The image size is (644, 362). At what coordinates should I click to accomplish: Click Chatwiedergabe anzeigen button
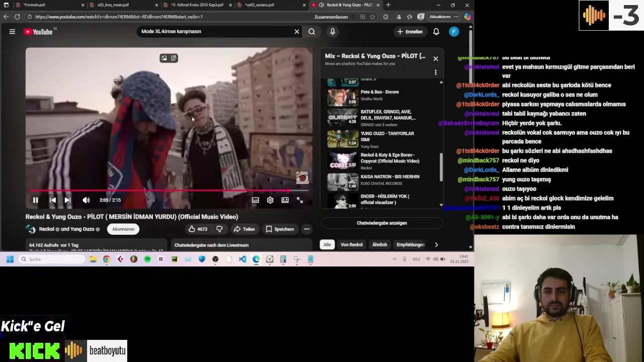382,223
